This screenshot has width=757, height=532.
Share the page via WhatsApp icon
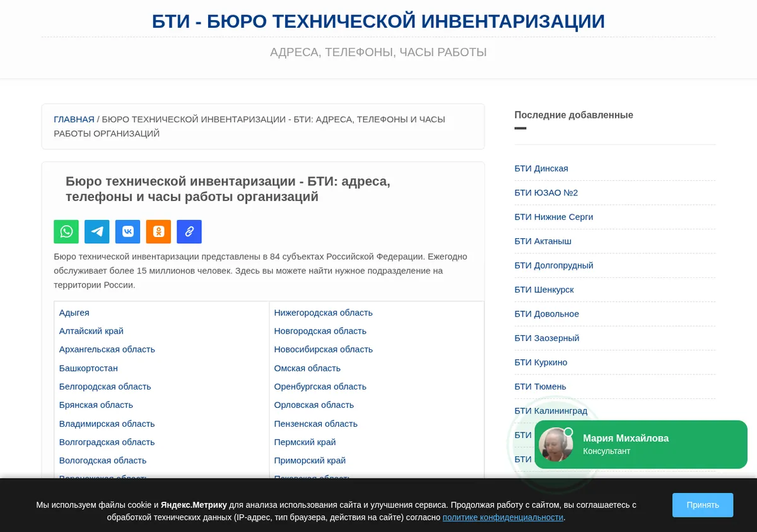pos(66,231)
